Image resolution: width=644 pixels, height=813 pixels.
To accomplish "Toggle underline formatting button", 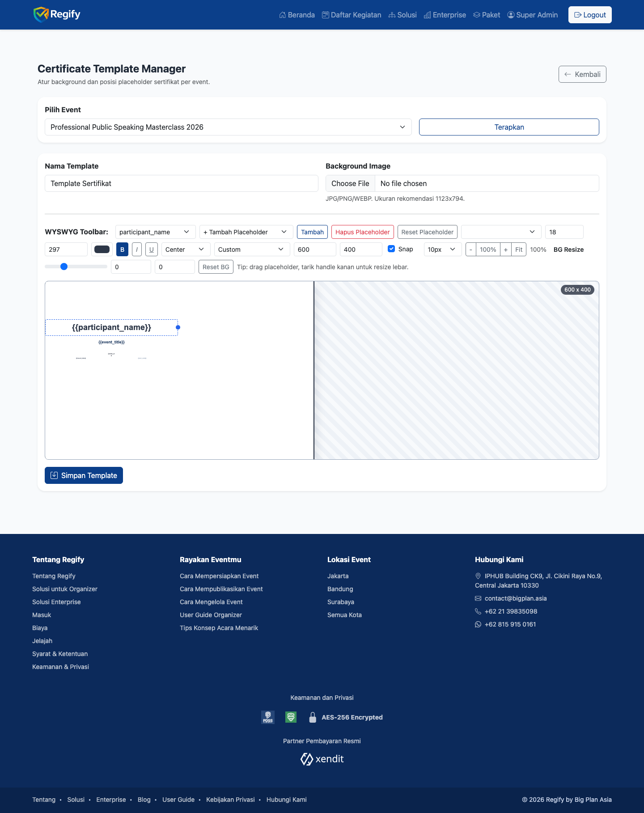I will [152, 250].
